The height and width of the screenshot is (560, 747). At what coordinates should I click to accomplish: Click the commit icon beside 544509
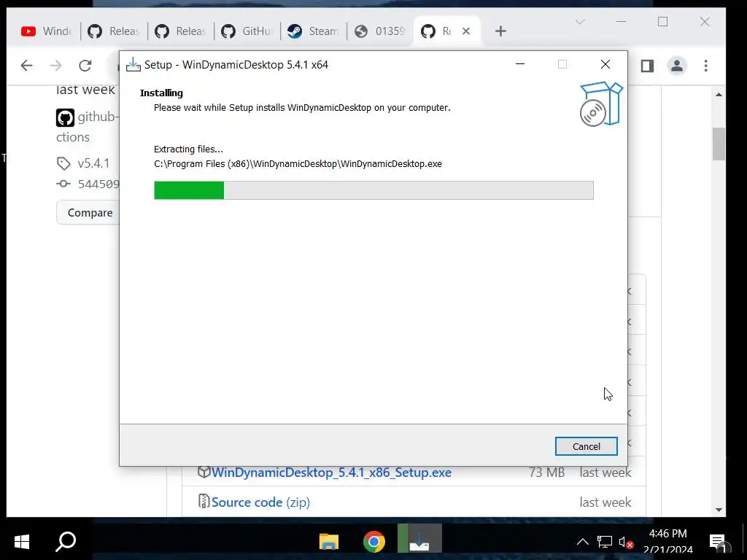point(63,184)
